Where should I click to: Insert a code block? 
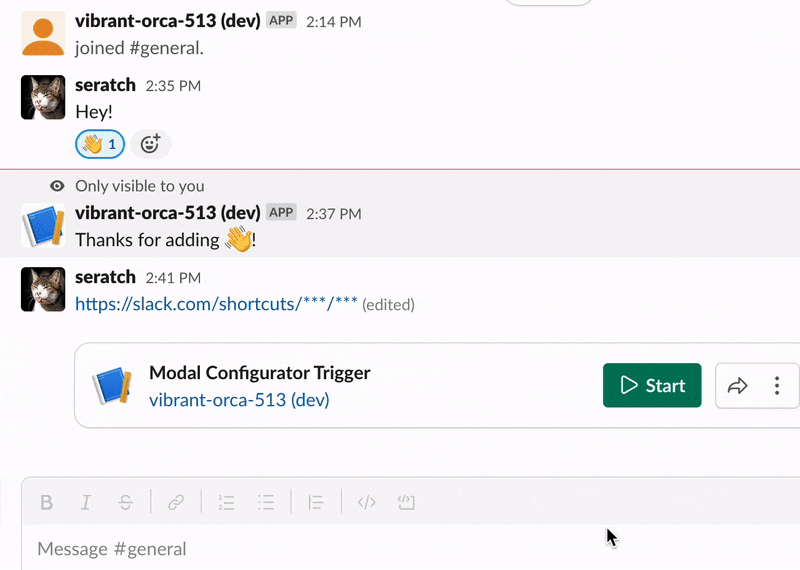pos(406,503)
